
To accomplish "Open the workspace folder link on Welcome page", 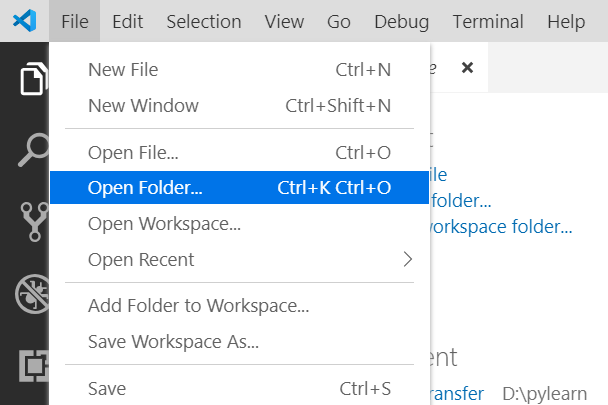I will (501, 227).
